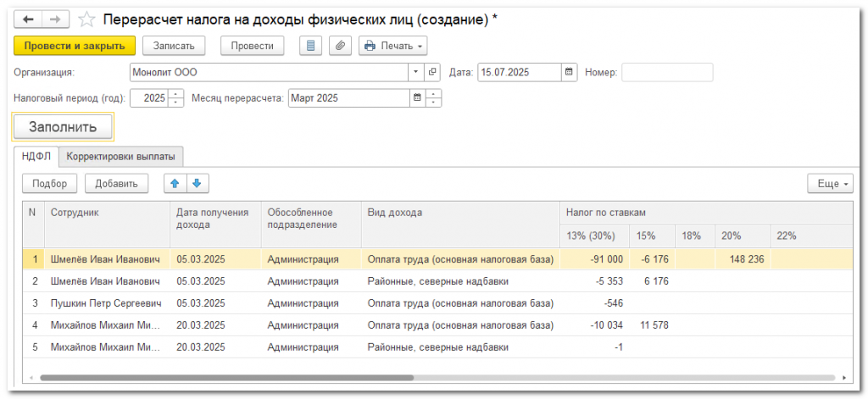Step Месяц перерасчета forward one month
Screen dimensions: 868x399
tap(434, 95)
